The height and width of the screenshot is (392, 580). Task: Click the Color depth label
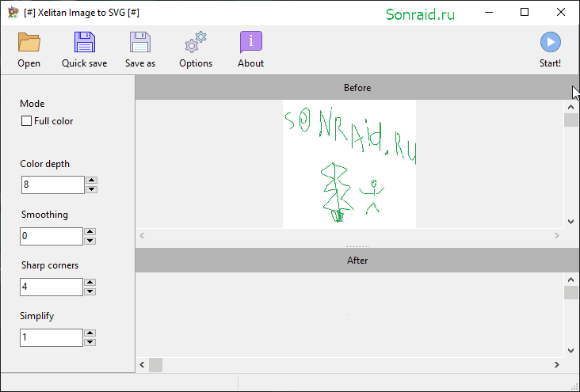click(44, 164)
